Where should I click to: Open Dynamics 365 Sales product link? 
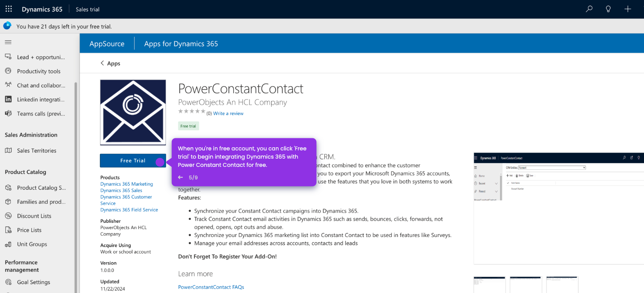click(121, 190)
